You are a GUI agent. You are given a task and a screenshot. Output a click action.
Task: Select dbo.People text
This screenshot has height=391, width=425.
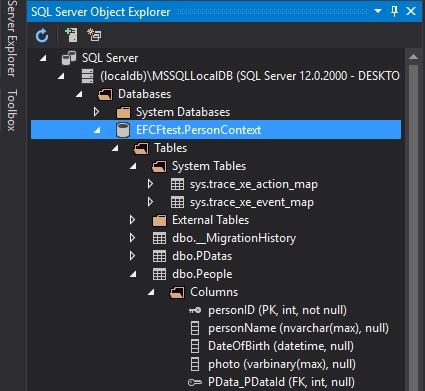pyautogui.click(x=202, y=274)
